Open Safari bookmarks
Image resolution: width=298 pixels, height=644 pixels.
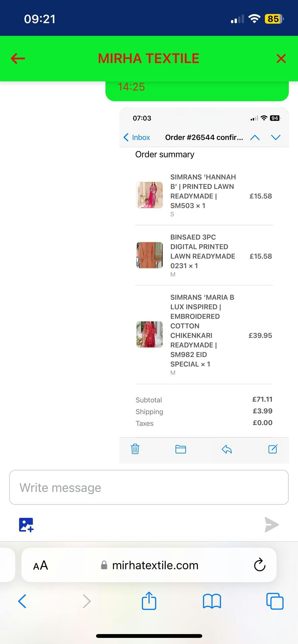click(x=212, y=601)
